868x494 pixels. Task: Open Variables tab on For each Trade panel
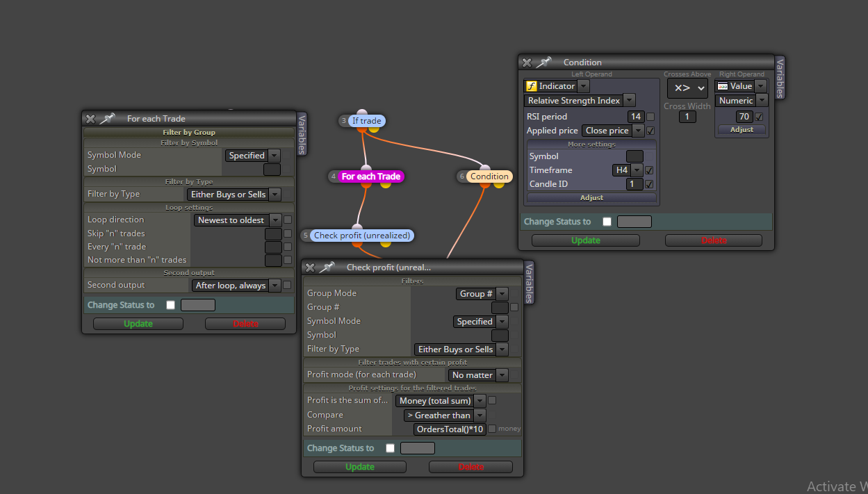click(x=302, y=133)
